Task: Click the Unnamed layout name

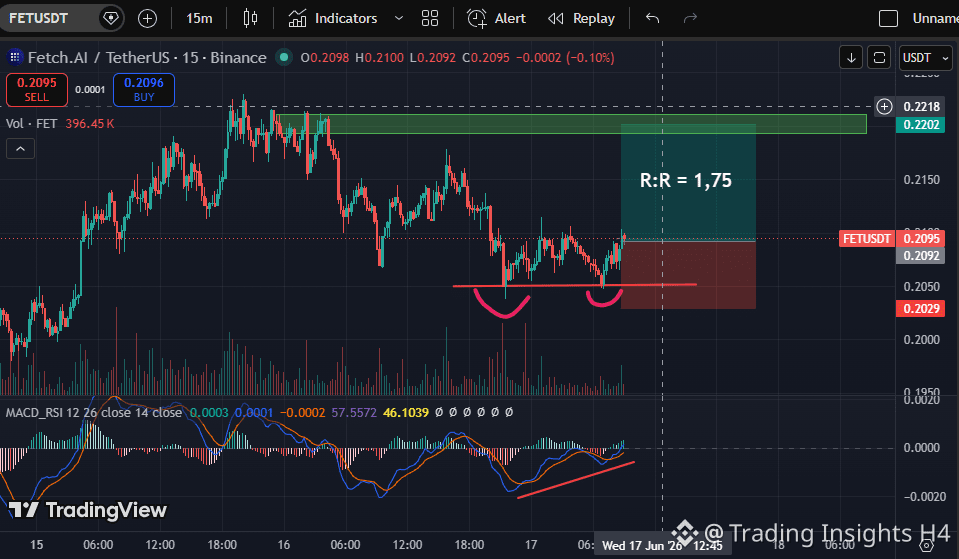Action: pos(935,18)
